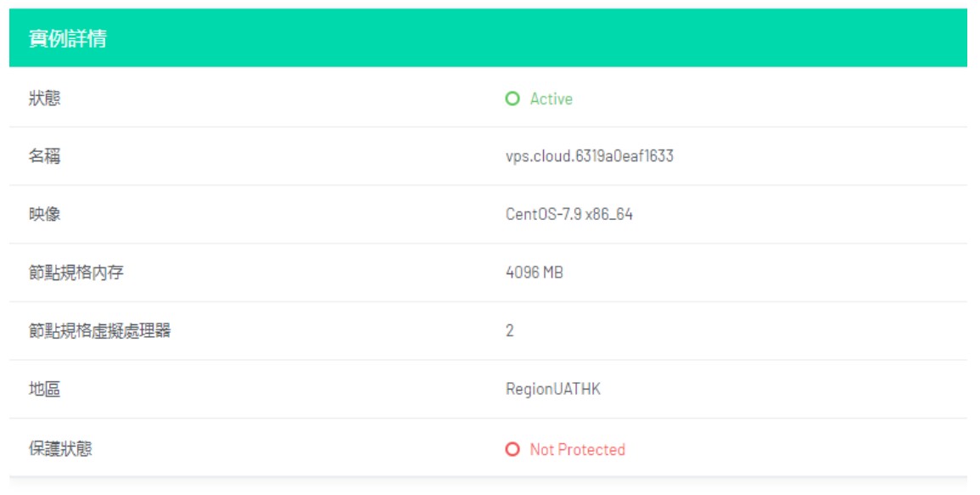Click the Not Protected status text
The height and width of the screenshot is (495, 980).
click(577, 449)
